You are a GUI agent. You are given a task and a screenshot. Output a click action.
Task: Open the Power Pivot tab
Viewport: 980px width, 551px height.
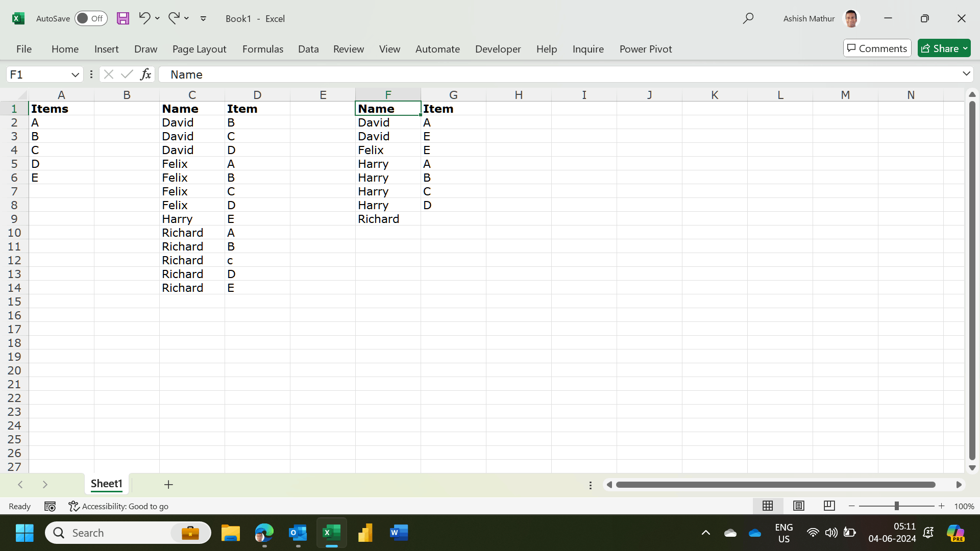tap(645, 49)
